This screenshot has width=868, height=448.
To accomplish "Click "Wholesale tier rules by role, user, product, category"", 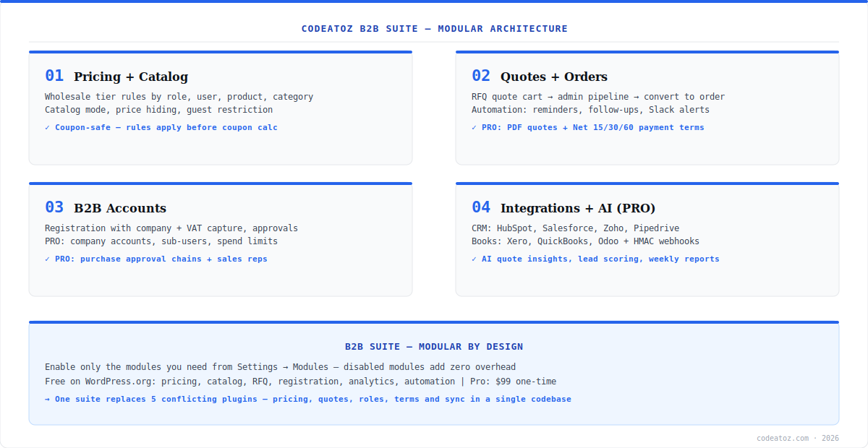I will 179,97.
